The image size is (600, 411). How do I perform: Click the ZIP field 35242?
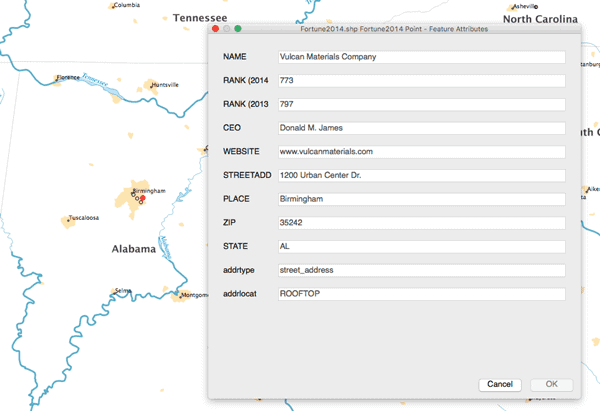pos(422,223)
